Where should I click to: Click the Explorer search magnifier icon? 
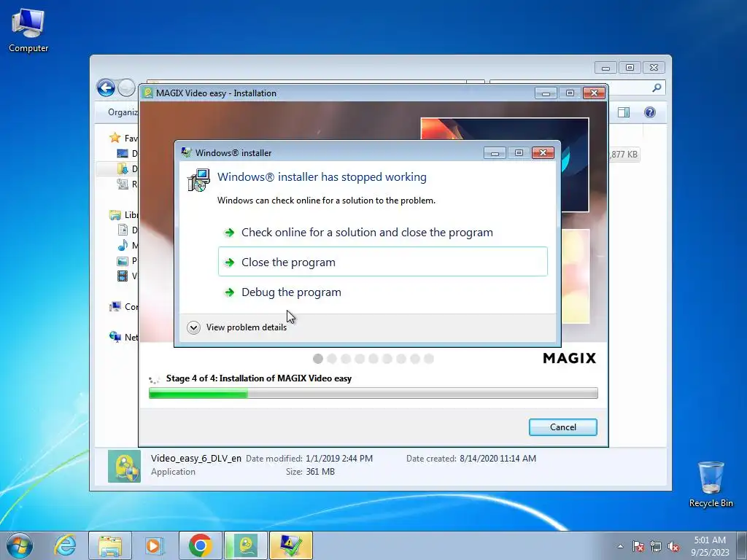click(657, 87)
